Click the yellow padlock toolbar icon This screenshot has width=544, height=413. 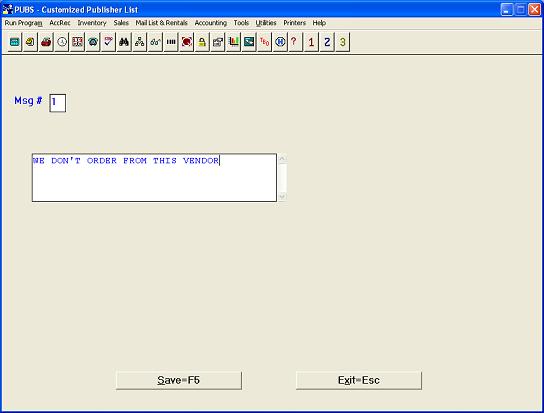click(x=202, y=42)
